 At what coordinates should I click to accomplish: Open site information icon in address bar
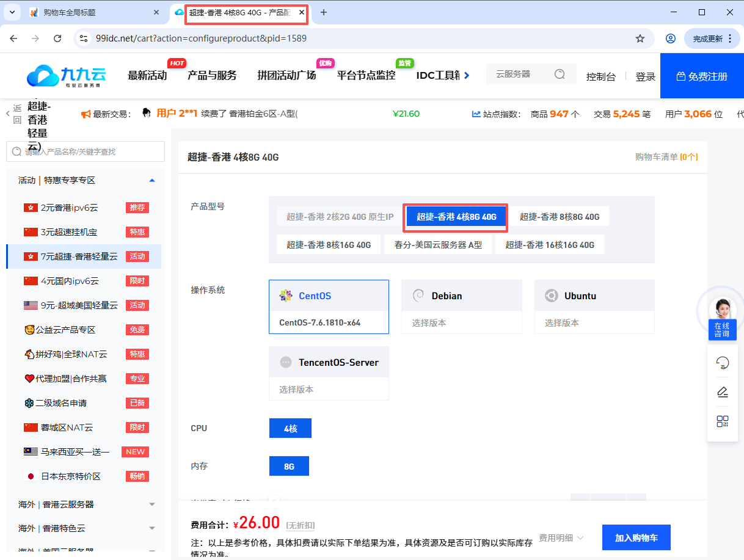84,38
